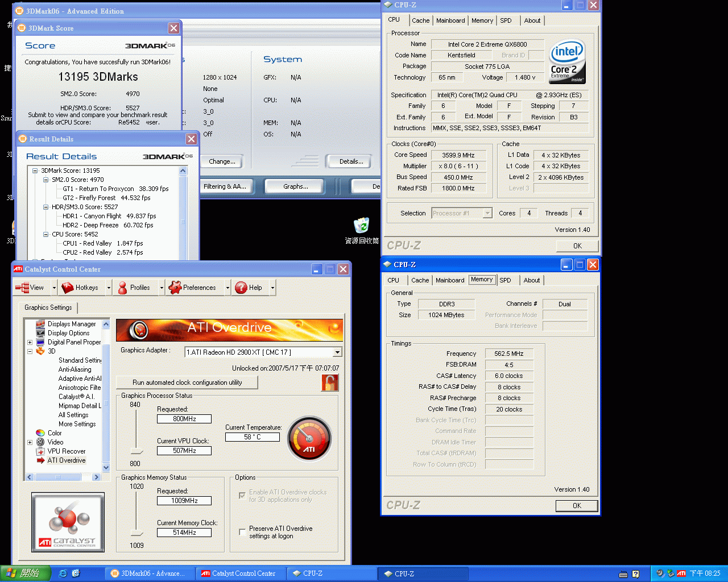Click the Filtering & AA... button

(x=225, y=186)
